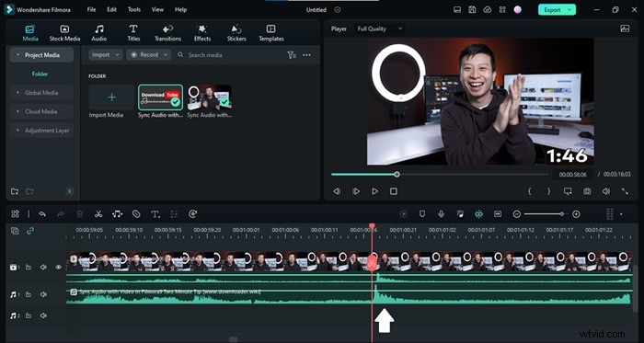Open the Titles tab

pyautogui.click(x=133, y=33)
